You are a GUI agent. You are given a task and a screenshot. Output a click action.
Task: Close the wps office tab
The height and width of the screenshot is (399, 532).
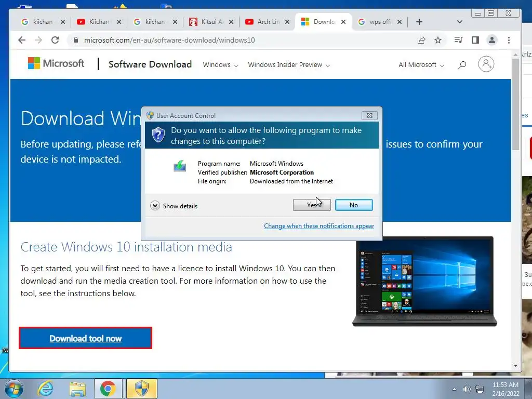pos(400,22)
